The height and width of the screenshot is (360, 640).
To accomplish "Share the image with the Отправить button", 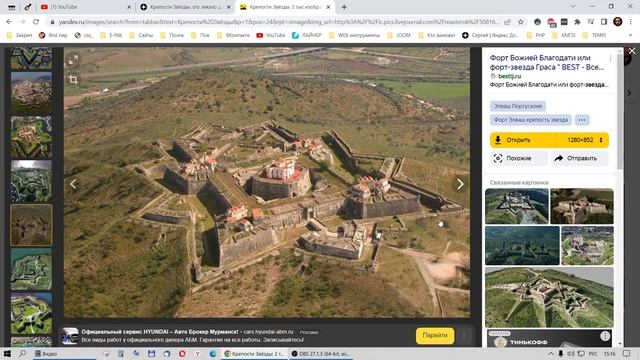I will click(x=580, y=158).
